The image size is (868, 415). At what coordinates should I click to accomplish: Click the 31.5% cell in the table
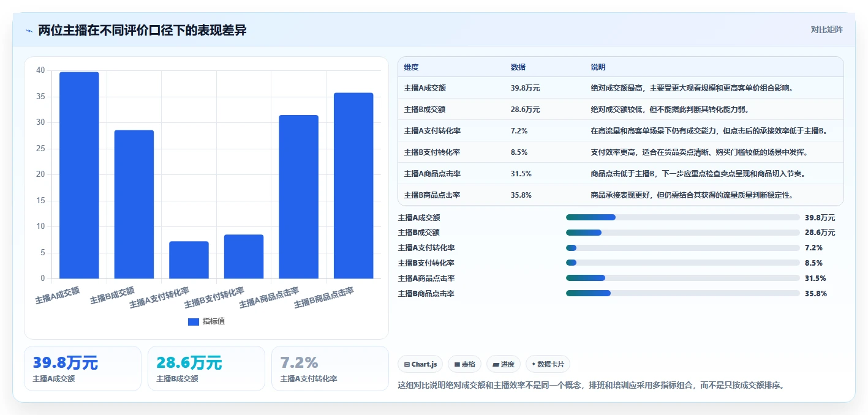pyautogui.click(x=521, y=174)
